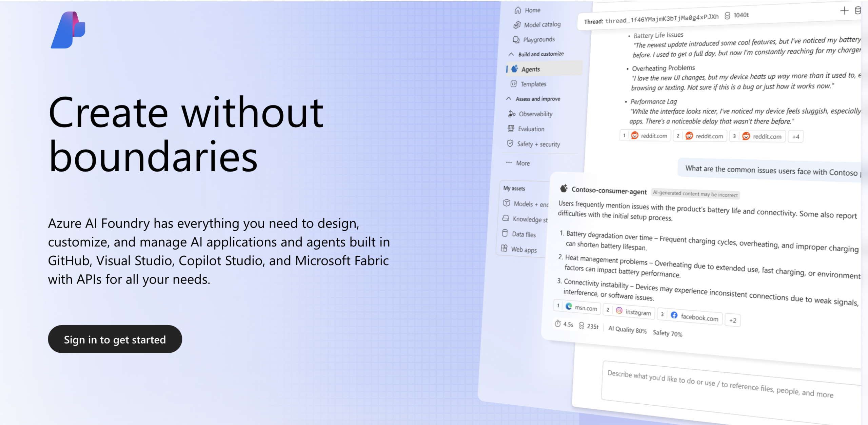Image resolution: width=868 pixels, height=425 pixels.
Task: Click the Home icon in sidebar
Action: pyautogui.click(x=518, y=11)
